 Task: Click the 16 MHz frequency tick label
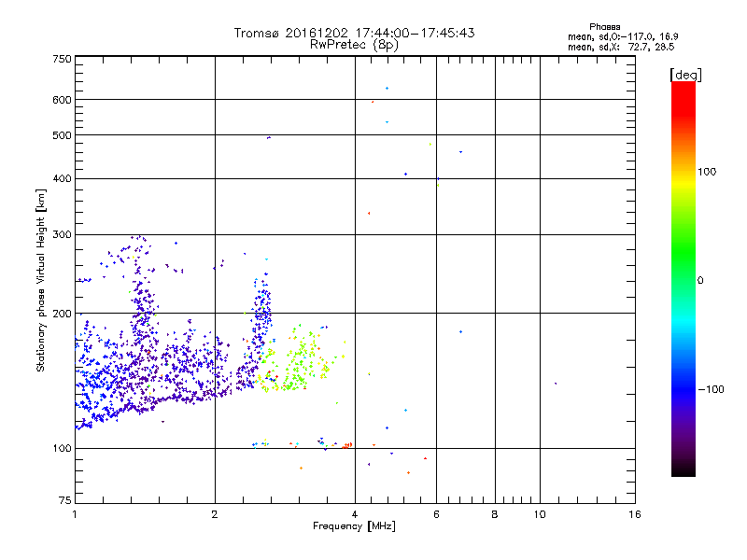(x=635, y=514)
